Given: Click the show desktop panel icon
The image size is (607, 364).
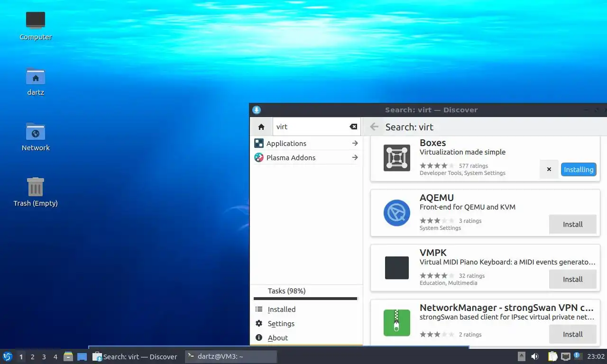Looking at the screenshot, I should point(82,356).
